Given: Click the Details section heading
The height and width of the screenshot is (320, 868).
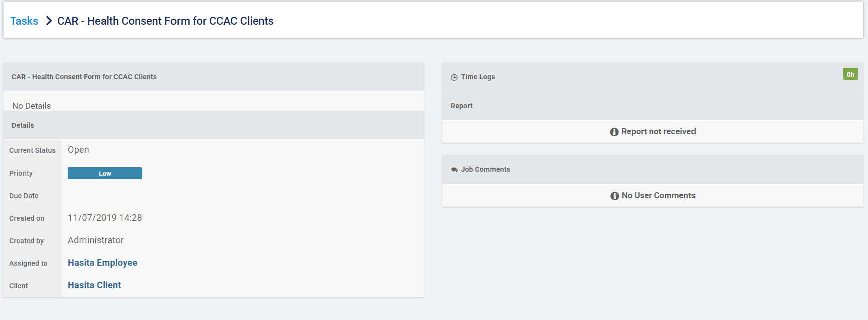Looking at the screenshot, I should (x=23, y=125).
